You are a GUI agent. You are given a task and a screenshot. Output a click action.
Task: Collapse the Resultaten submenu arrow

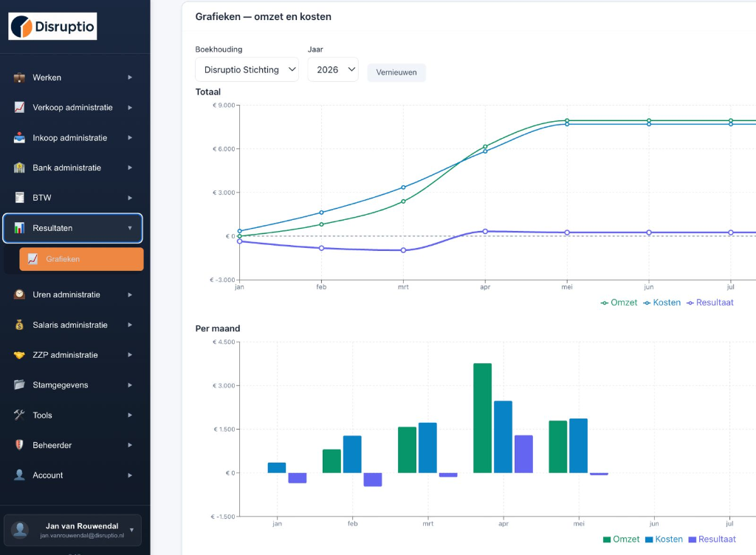(130, 228)
